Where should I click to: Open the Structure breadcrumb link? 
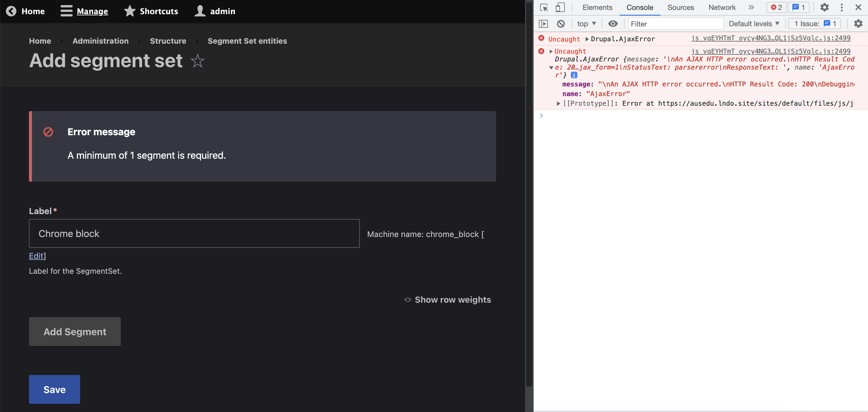(168, 41)
